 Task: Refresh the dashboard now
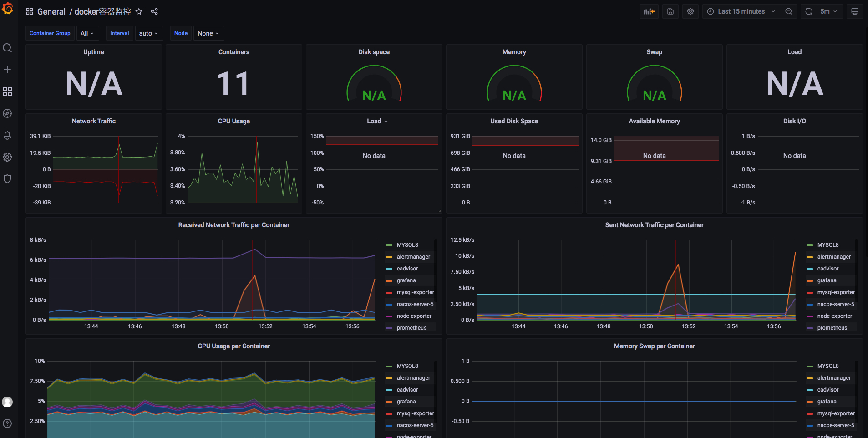coord(809,11)
